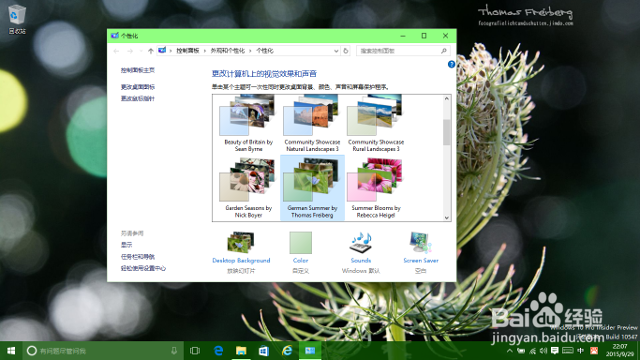Select Community Showcase Rural Landscapes 3 theme
The image size is (640, 360).
click(x=376, y=124)
